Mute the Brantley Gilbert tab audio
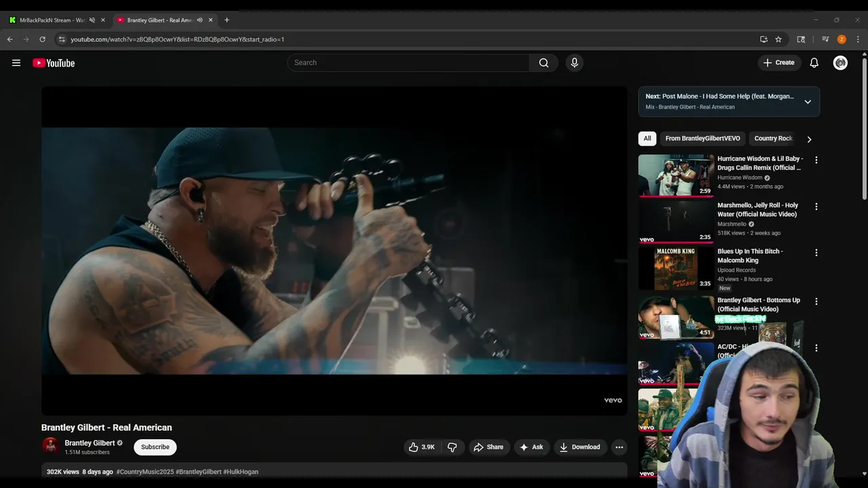The image size is (868, 488). pos(199,20)
